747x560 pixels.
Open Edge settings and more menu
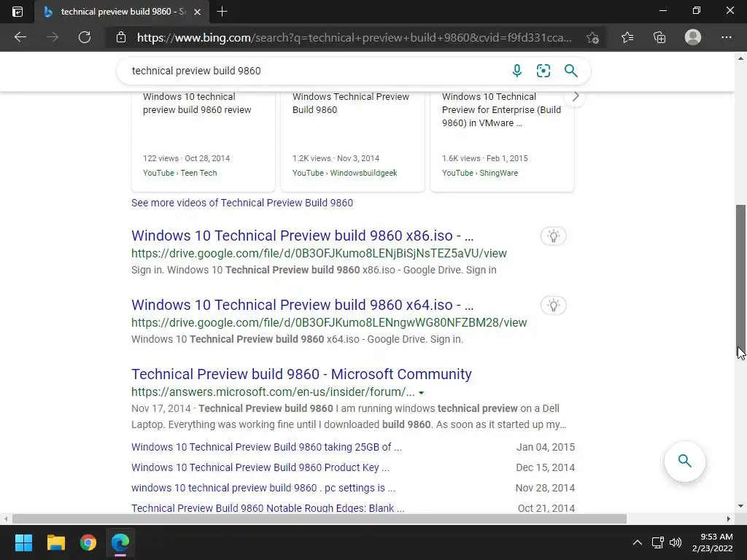tap(726, 37)
